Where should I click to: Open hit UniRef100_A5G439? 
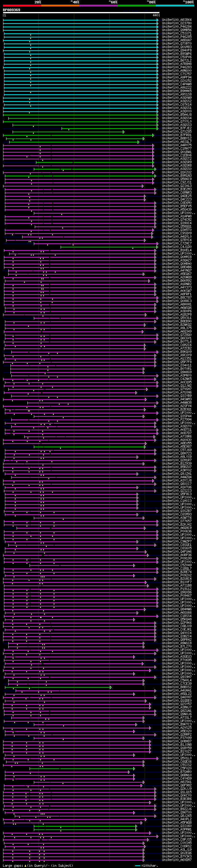[x=176, y=210]
